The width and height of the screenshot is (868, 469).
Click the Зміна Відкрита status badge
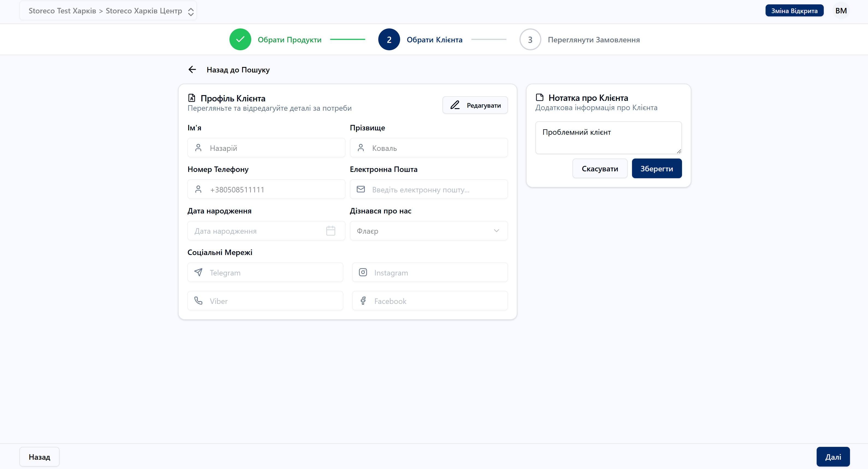(x=794, y=11)
